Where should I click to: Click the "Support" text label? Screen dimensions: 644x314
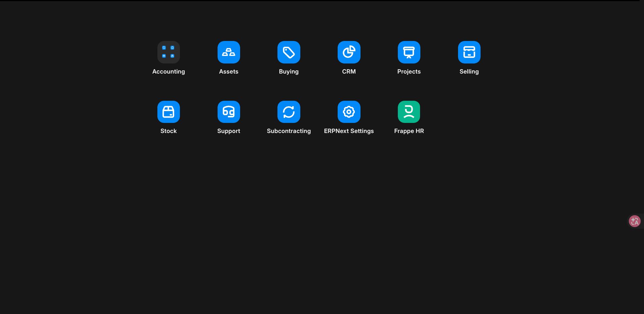[229, 131]
